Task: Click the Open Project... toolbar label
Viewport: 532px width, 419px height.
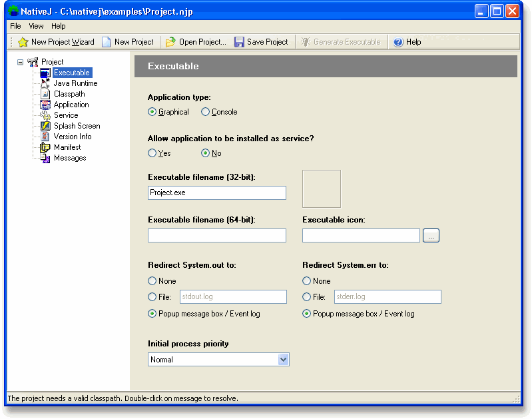Action: pos(202,42)
